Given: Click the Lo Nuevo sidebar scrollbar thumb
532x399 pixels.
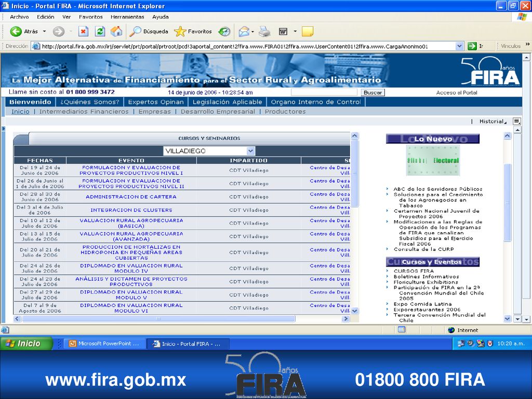Looking at the screenshot, I should pos(508,203).
